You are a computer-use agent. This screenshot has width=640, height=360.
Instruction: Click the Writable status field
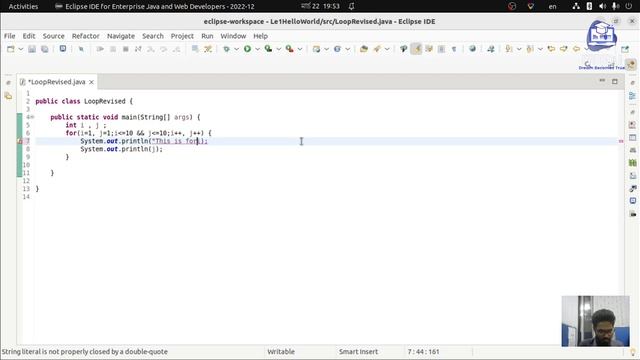tap(281, 351)
